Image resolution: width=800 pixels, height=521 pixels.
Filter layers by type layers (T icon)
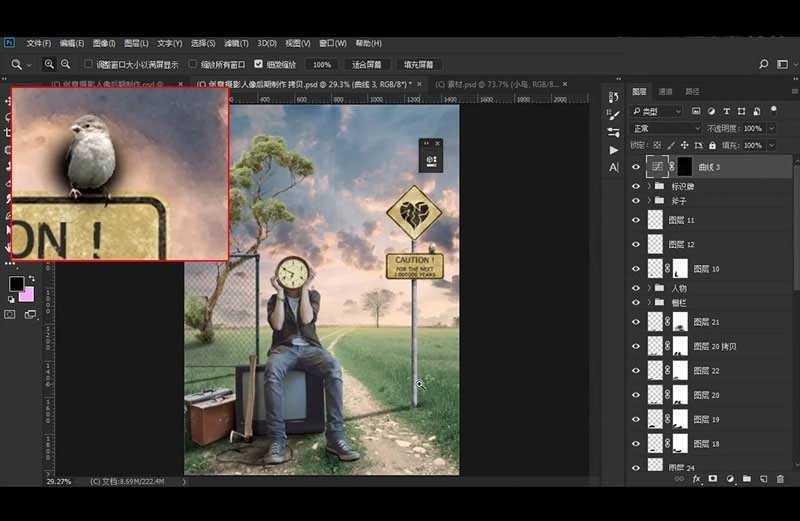[727, 111]
